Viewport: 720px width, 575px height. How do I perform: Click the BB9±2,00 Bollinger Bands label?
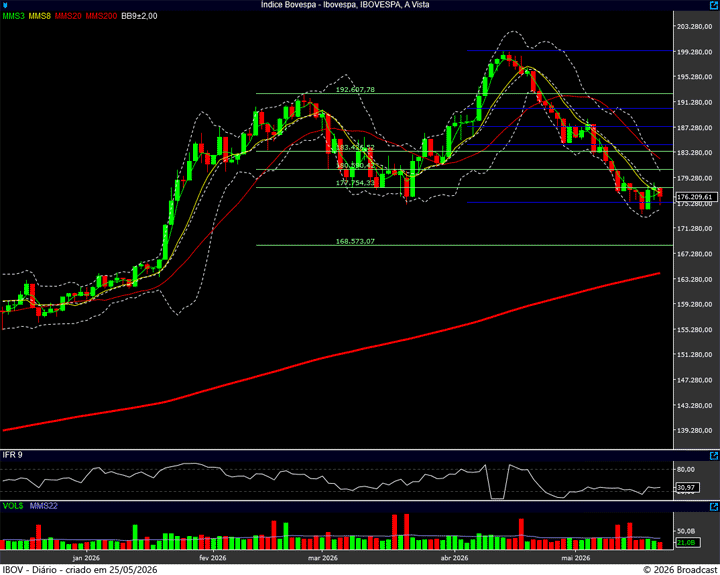tap(139, 16)
